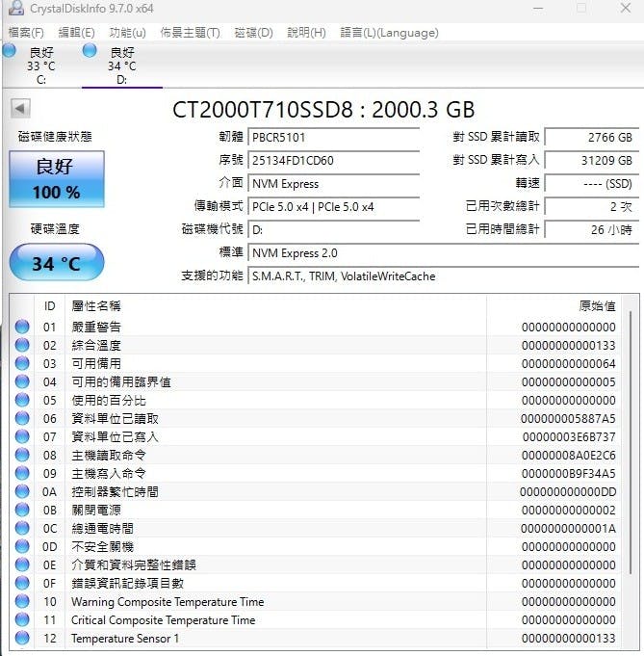Click the status orb for attribute 0E 介質和資料完整性錯誤
644x656 pixels.
[x=22, y=564]
